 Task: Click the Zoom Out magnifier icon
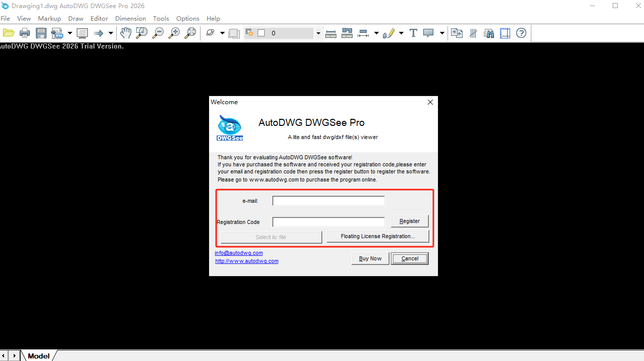pyautogui.click(x=158, y=33)
